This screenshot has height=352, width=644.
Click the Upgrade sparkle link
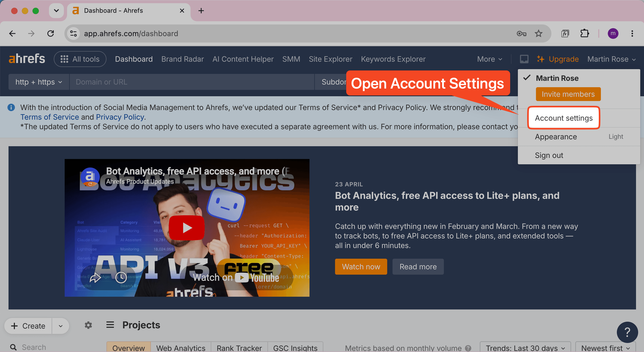coord(558,59)
